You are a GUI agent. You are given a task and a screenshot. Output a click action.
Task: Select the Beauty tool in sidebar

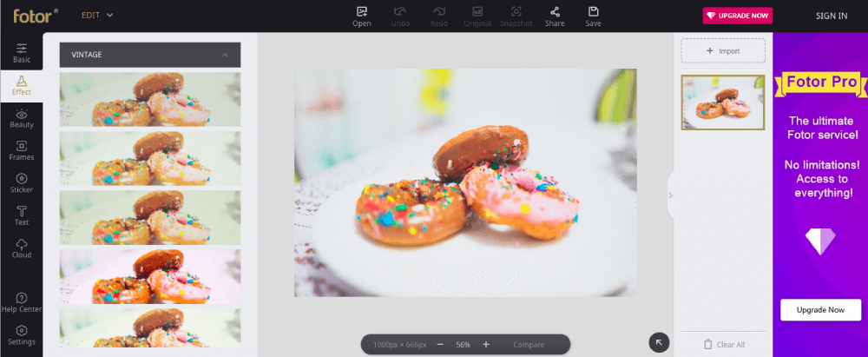[21, 118]
